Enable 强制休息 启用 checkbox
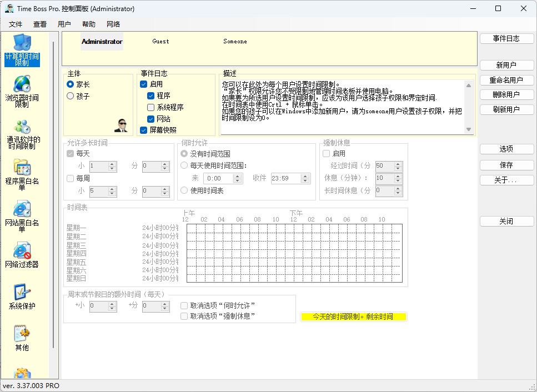 click(x=327, y=154)
